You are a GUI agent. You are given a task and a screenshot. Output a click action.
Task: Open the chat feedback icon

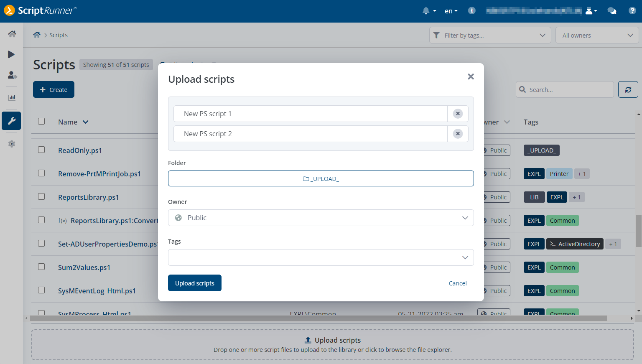(612, 11)
